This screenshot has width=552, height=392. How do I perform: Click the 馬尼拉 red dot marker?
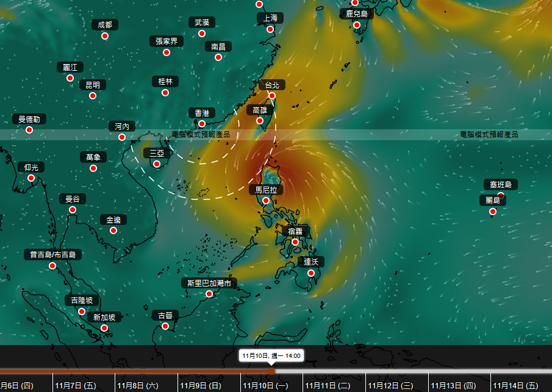pyautogui.click(x=266, y=201)
